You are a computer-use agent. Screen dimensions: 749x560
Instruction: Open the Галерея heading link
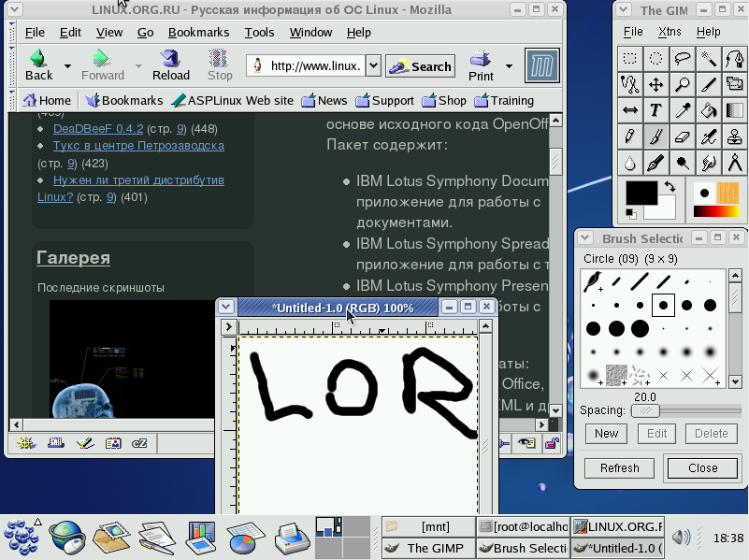tap(73, 257)
